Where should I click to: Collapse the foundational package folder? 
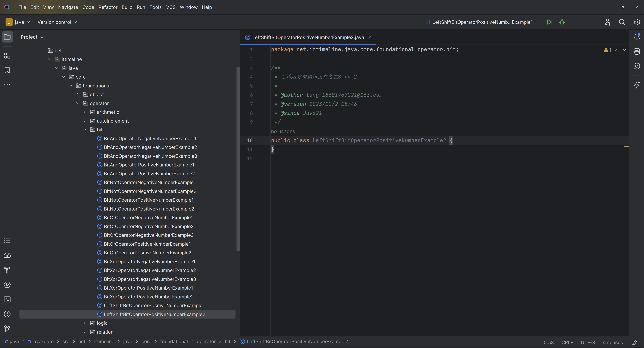tap(71, 86)
